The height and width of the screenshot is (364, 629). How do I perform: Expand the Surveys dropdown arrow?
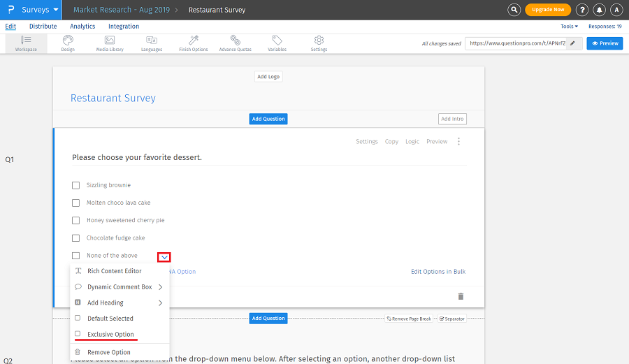56,10
